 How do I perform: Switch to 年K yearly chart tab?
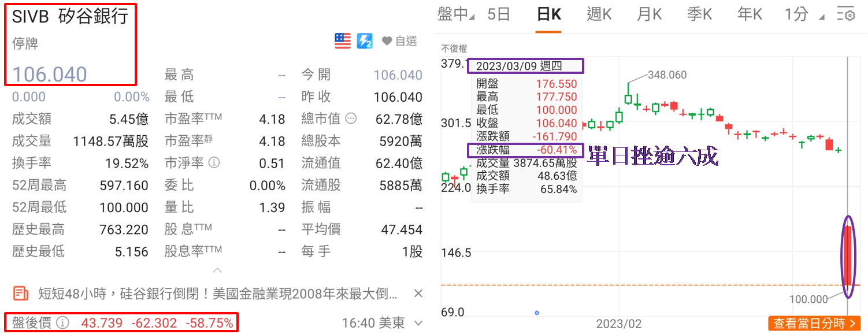749,14
